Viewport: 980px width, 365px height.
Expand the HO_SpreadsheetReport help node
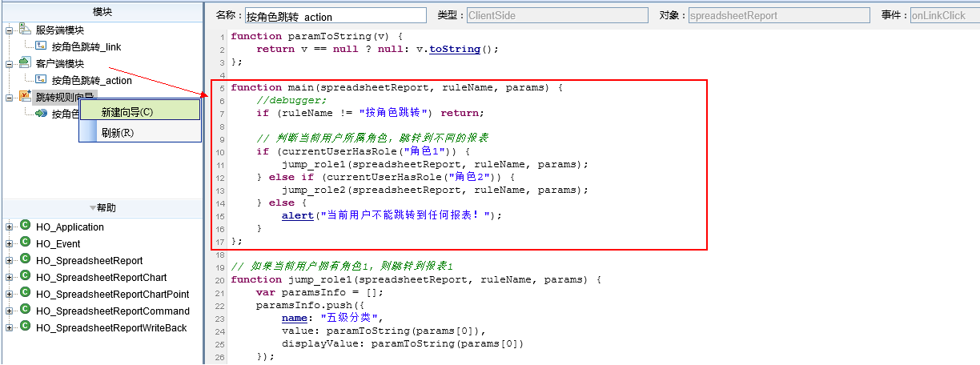10,261
